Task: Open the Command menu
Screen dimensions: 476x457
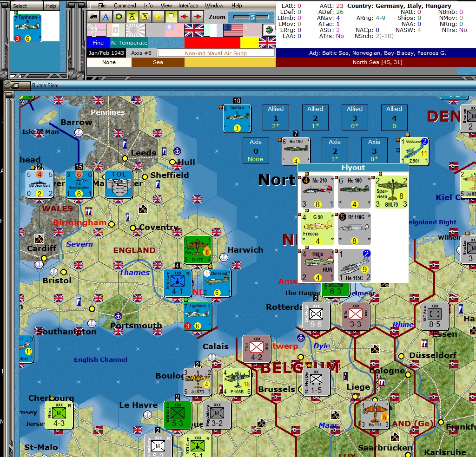Action: [125, 6]
